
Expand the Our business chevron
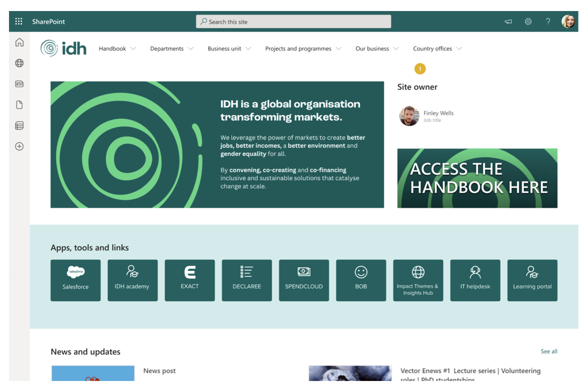tap(396, 48)
